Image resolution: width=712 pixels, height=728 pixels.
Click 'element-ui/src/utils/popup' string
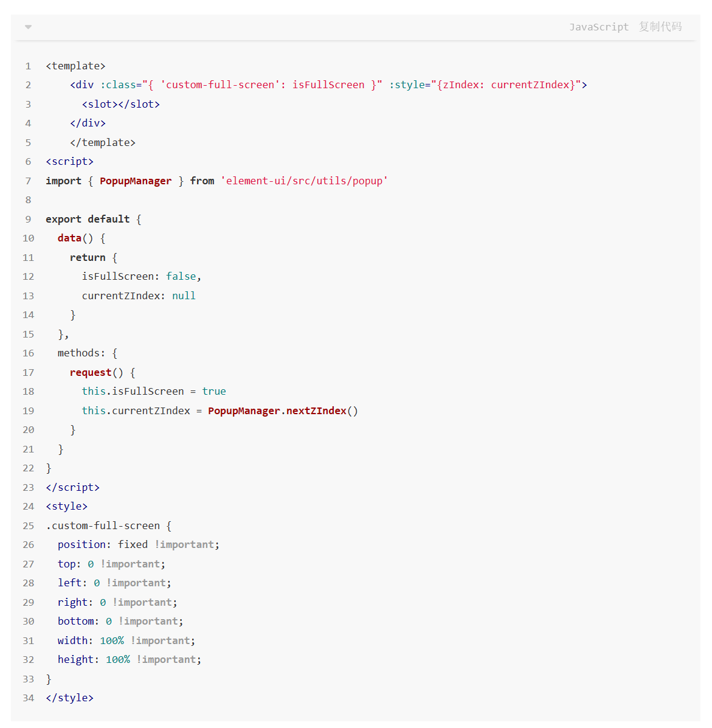pos(304,181)
